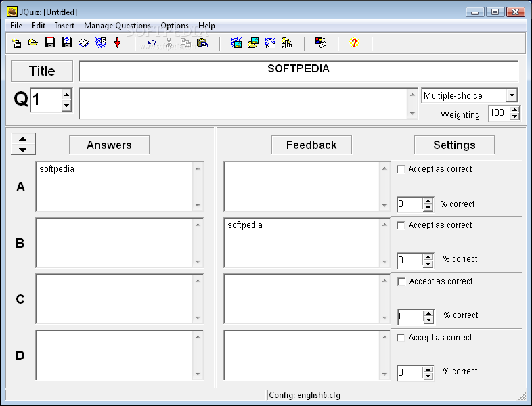Click the feedback box for answer A
This screenshot has height=406, width=532.
tap(302, 187)
